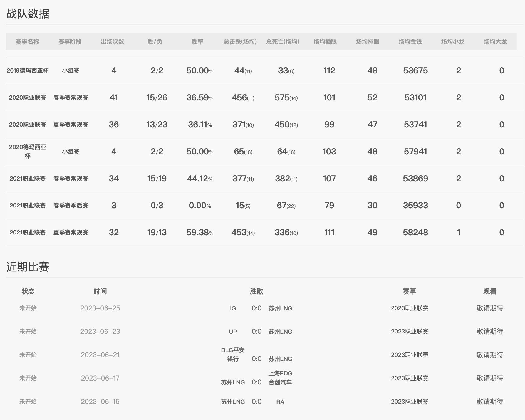Open the 2021职业联赛 春季赛季后赛 row
The width and height of the screenshot is (525, 420).
click(28, 205)
